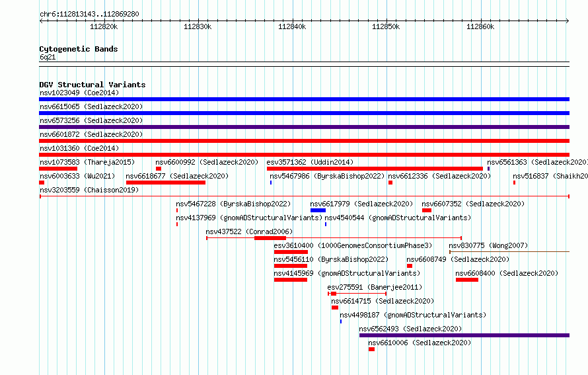The image size is (588, 375).
Task: Click the 112860k ruler tick label
Action: pyautogui.click(x=480, y=26)
